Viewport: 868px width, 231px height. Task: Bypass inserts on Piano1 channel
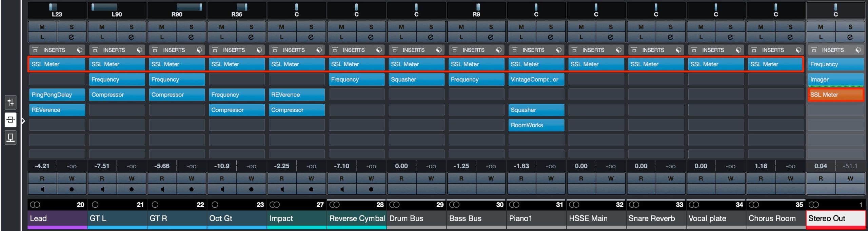coord(514,50)
